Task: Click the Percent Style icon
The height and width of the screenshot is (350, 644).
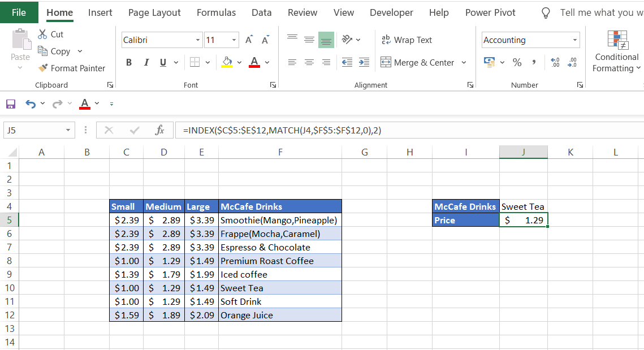Action: (x=517, y=62)
